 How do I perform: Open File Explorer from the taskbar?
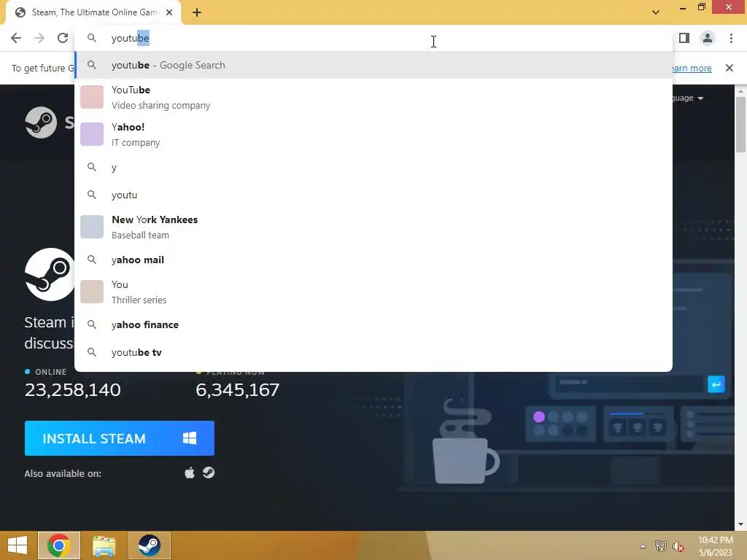tap(104, 545)
